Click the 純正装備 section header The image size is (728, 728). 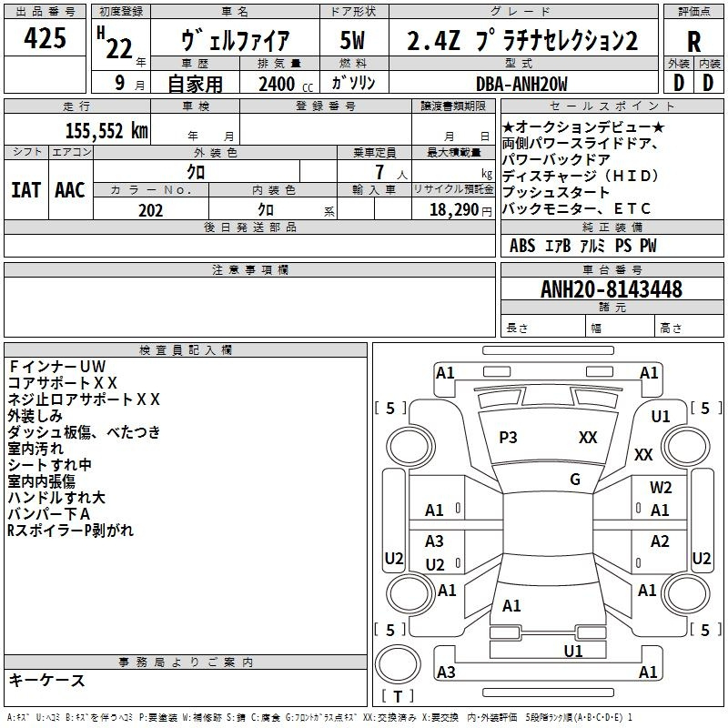(612, 227)
